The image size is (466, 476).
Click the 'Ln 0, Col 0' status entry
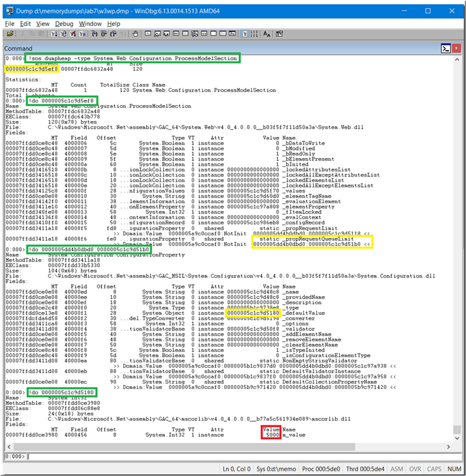click(237, 469)
